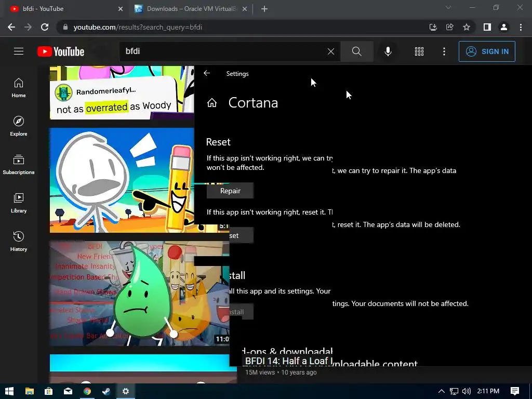Screen dimensions: 532x399
Task: Close the bfdi - YouTube tab
Action: point(121,9)
